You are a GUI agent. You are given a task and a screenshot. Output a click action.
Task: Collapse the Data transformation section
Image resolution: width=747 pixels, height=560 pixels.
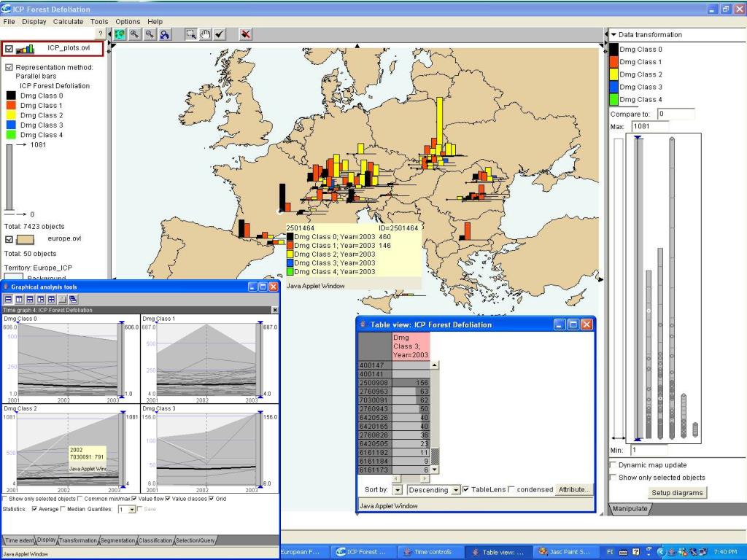click(614, 35)
